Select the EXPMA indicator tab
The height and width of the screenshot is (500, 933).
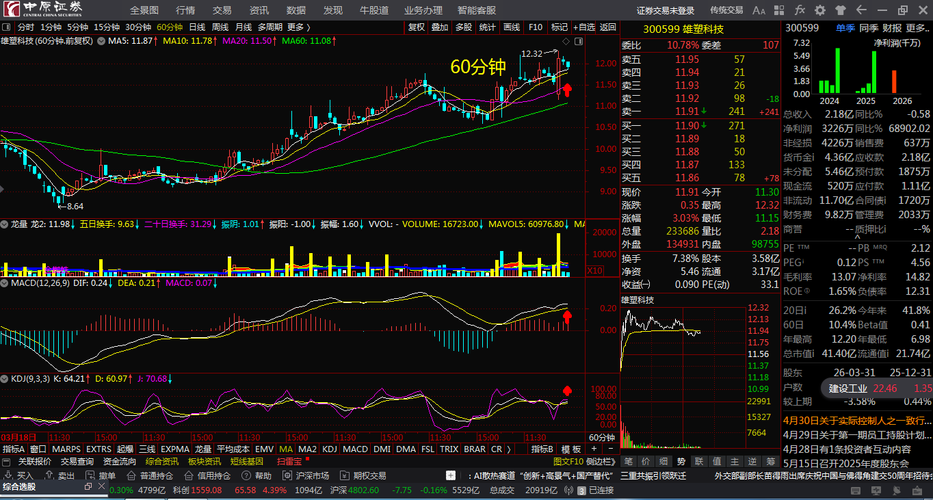coord(175,449)
